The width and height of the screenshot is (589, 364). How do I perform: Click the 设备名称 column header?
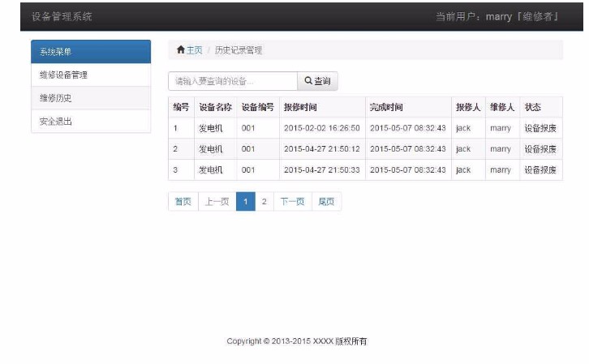point(215,107)
